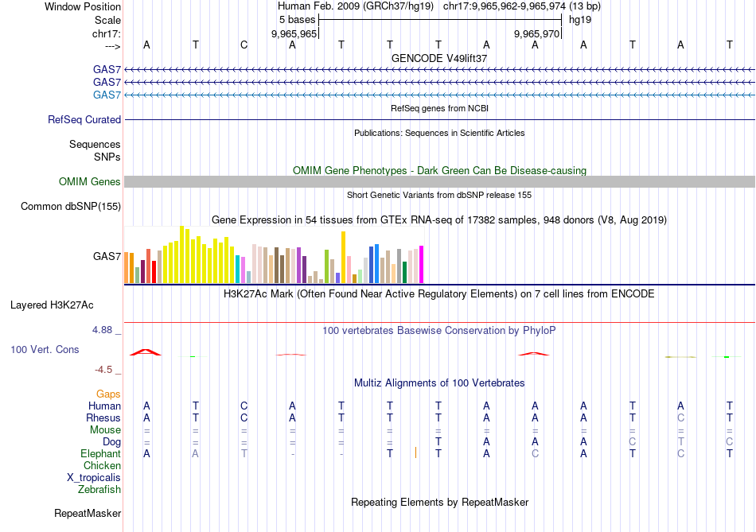The image size is (756, 532).
Task: Select the Mouse alignment row label
Action: (x=105, y=430)
